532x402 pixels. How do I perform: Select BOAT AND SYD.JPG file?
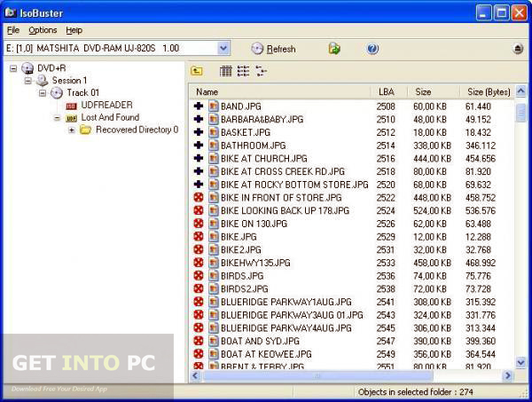coord(260,341)
